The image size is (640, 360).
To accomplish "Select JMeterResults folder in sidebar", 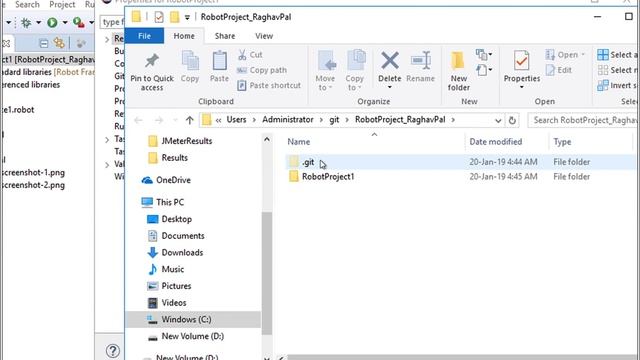I will (180, 141).
